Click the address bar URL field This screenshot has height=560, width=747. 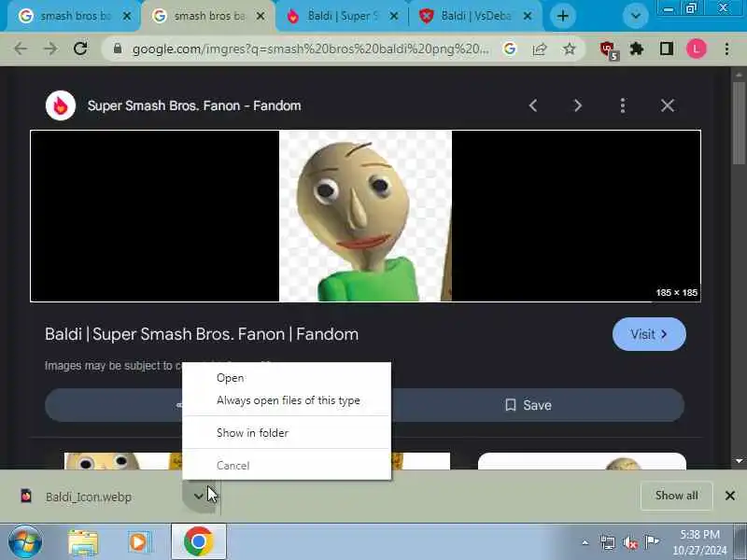pyautogui.click(x=310, y=49)
